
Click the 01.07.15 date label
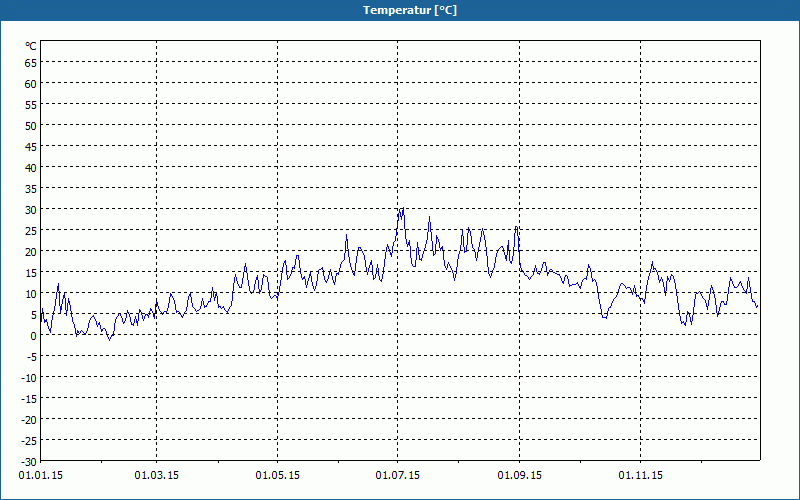point(397,476)
